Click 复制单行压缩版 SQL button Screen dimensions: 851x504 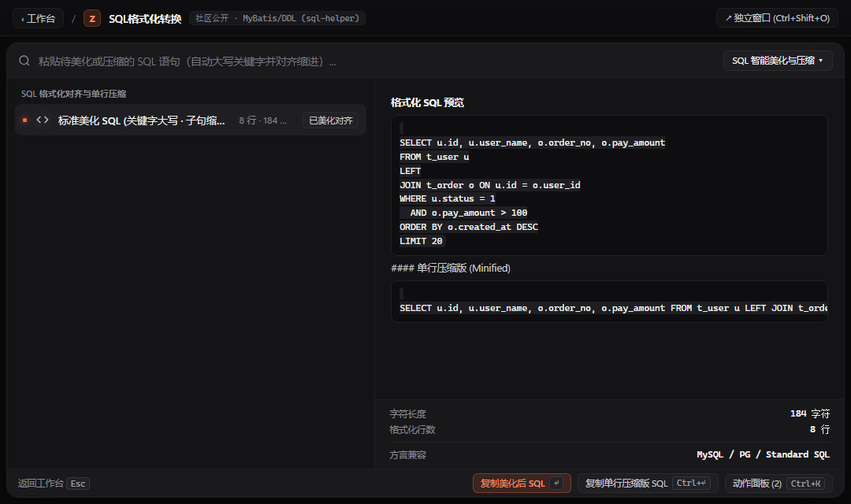[x=648, y=484]
